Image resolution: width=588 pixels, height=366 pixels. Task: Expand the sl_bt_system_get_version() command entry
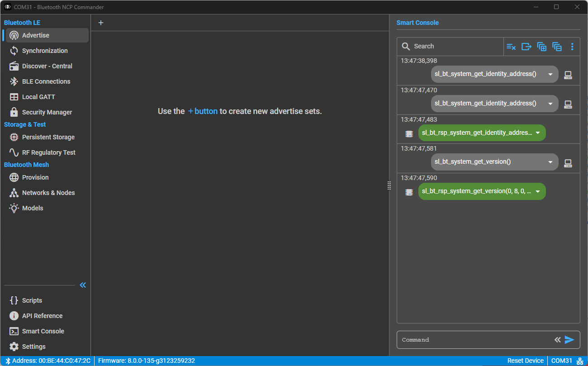point(550,162)
